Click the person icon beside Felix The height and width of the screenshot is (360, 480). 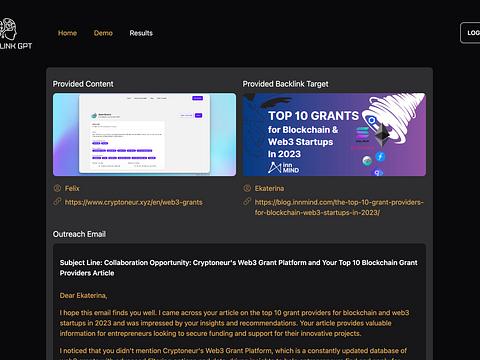click(x=57, y=188)
